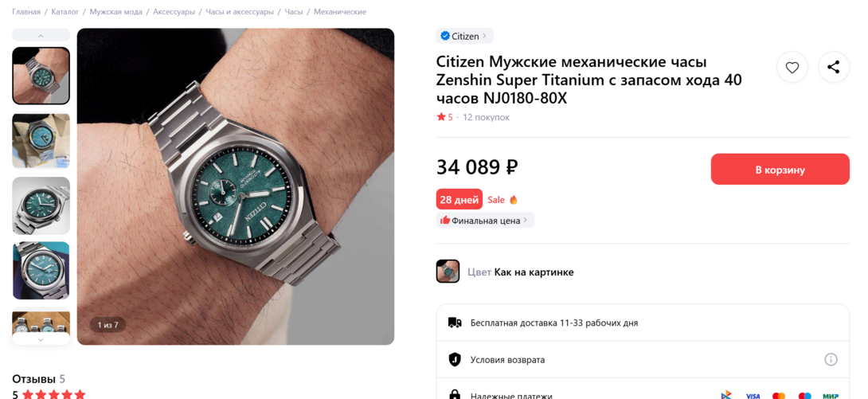Add watch to favorites with heart icon
This screenshot has width=868, height=399.
point(792,68)
